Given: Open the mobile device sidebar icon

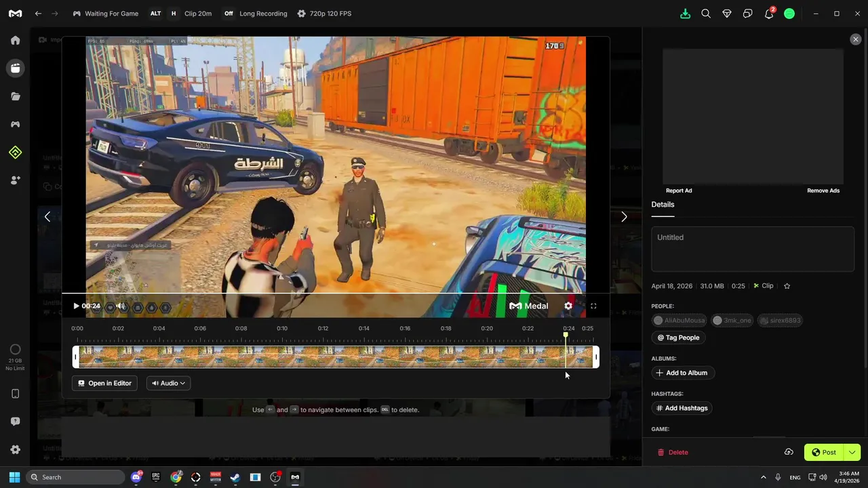Looking at the screenshot, I should coord(15,394).
